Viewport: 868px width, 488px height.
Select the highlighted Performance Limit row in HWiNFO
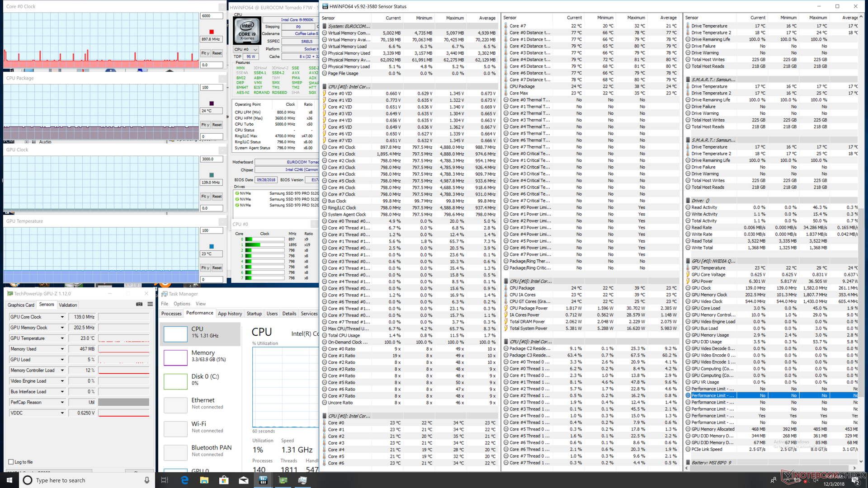[x=771, y=395]
